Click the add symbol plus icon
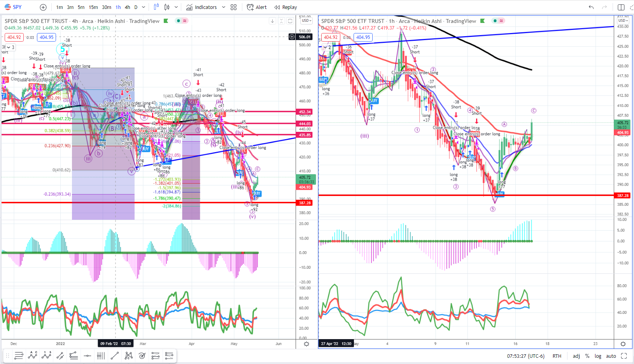The width and height of the screenshot is (634, 364). (43, 7)
